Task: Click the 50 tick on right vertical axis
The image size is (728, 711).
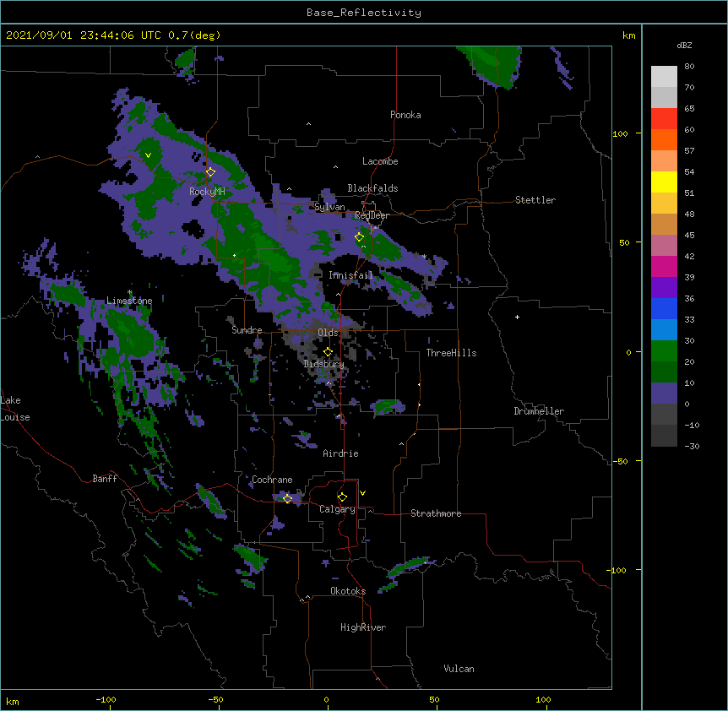Action: [x=624, y=242]
